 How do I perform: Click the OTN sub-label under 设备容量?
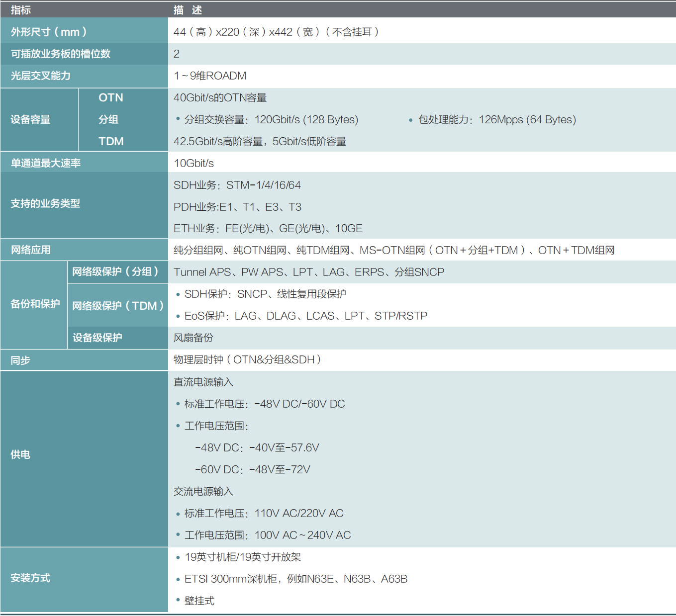(110, 97)
